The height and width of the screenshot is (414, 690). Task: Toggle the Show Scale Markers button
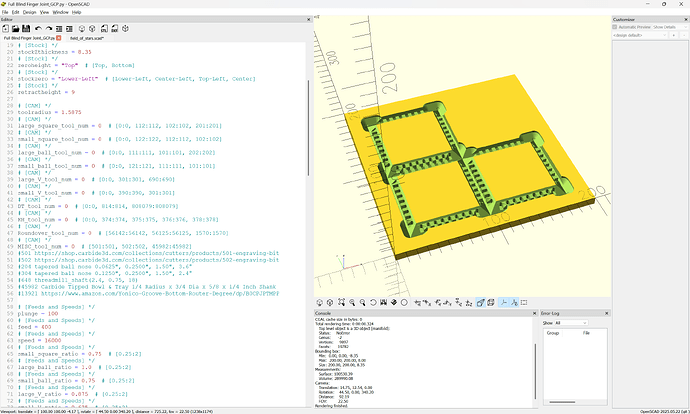coord(514,303)
